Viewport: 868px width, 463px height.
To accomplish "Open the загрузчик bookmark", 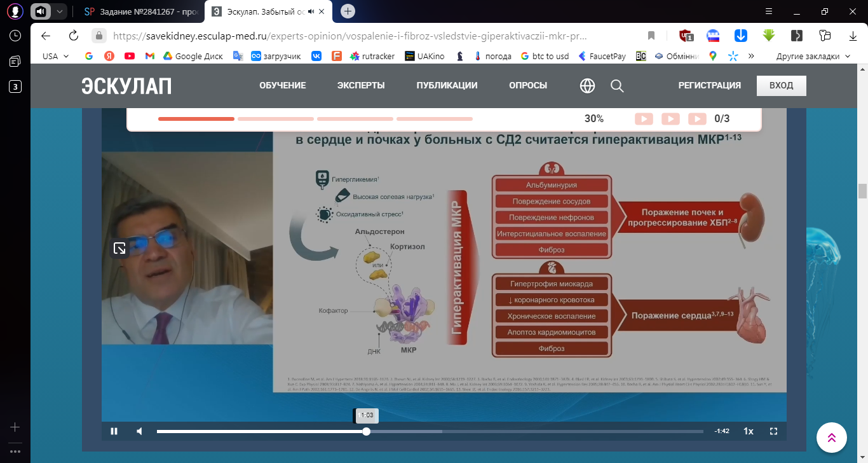I will click(276, 56).
